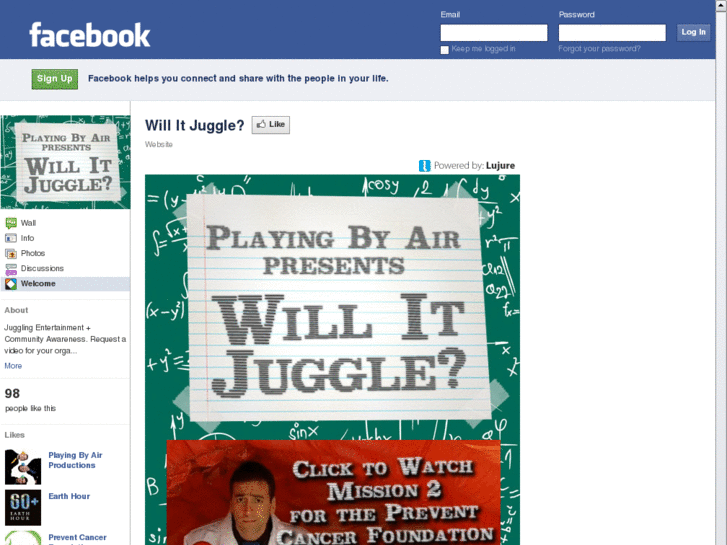Click the Email input field
This screenshot has width=727, height=545.
(x=494, y=33)
